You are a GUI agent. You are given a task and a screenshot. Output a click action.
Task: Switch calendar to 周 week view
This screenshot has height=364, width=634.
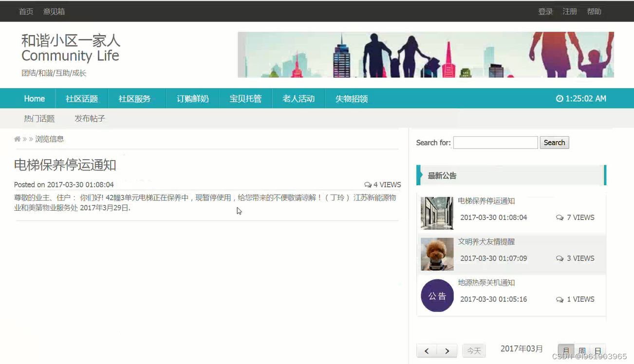582,351
